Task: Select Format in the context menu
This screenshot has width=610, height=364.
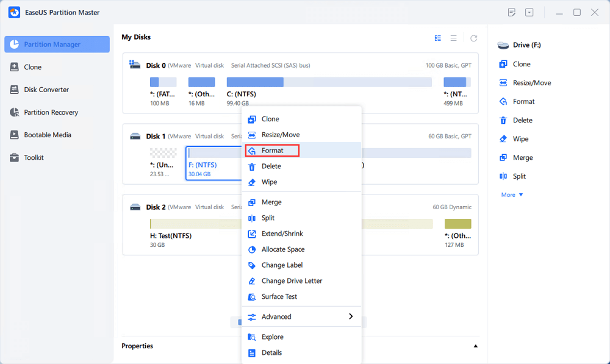Action: [272, 151]
